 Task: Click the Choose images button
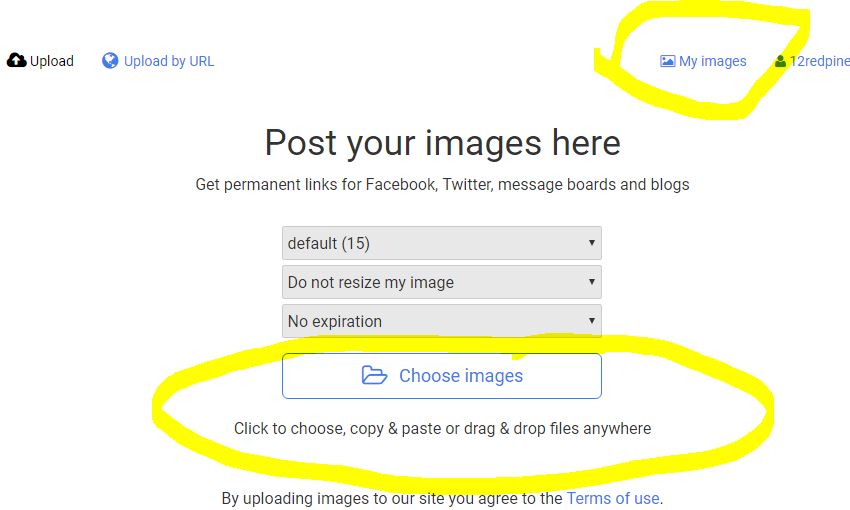pos(442,376)
